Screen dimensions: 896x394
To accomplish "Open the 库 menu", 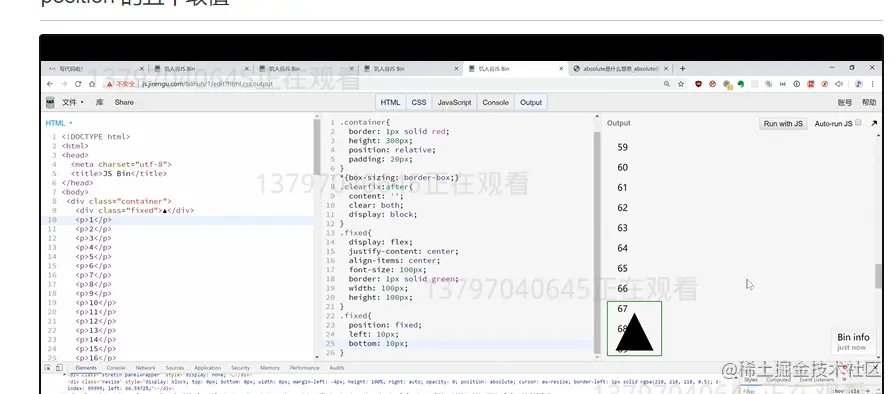I will (99, 102).
